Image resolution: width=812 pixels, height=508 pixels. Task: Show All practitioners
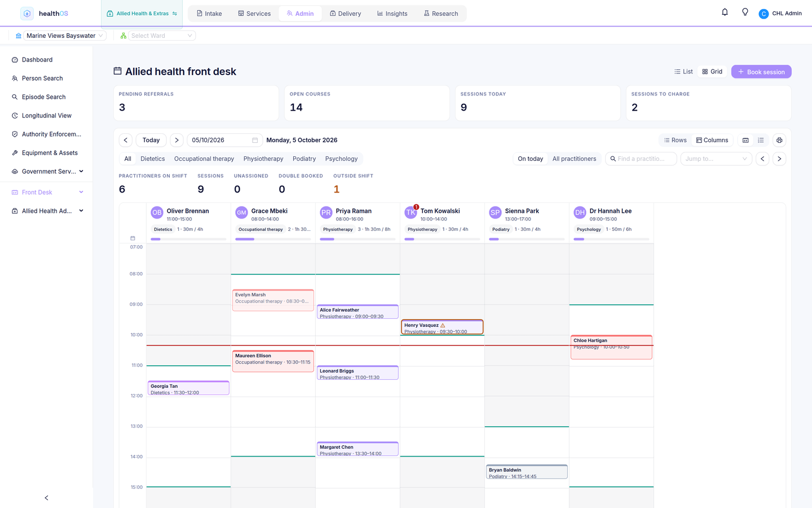coord(574,159)
